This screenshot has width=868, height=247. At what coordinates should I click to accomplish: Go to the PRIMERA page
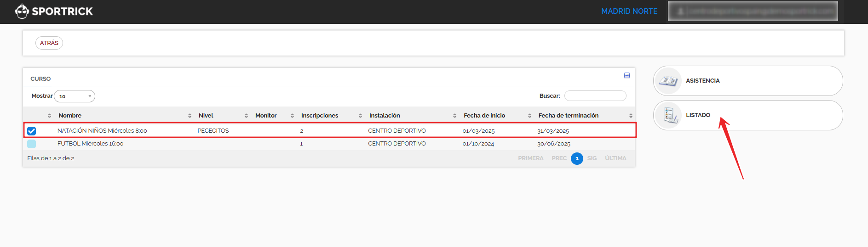531,158
